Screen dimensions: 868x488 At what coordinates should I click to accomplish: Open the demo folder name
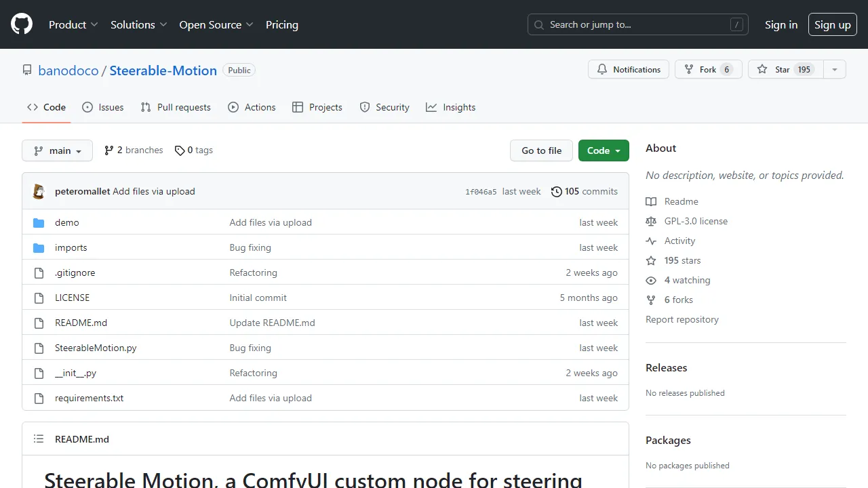tap(67, 222)
